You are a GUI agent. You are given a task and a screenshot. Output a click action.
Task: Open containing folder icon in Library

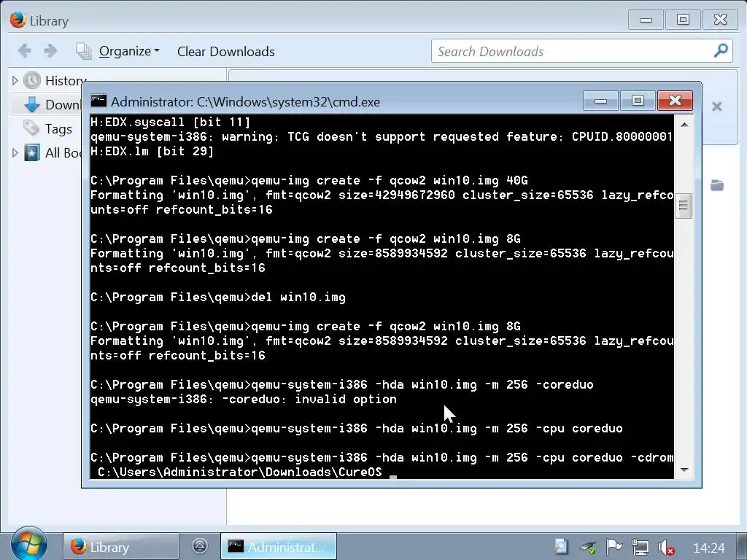tap(717, 185)
